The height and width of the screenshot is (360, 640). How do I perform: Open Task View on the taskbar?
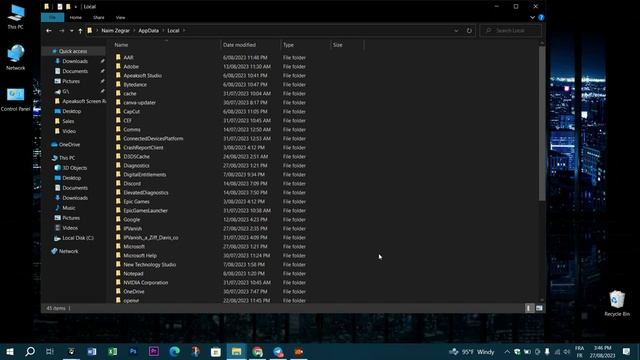tap(50, 351)
